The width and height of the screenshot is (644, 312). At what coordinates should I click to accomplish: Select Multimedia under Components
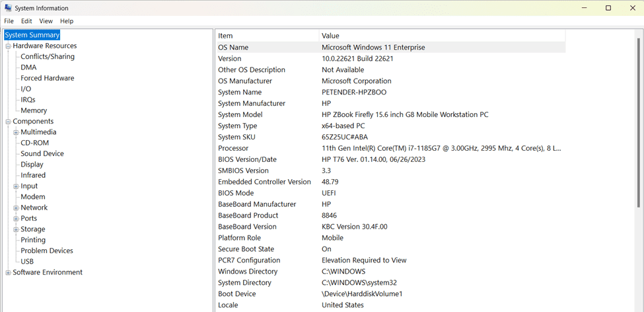(38, 132)
